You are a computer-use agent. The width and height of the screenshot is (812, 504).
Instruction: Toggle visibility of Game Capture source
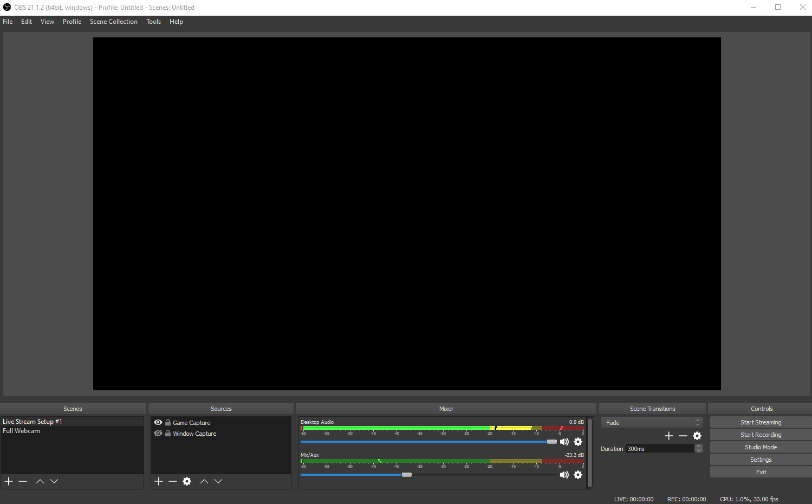tap(158, 422)
